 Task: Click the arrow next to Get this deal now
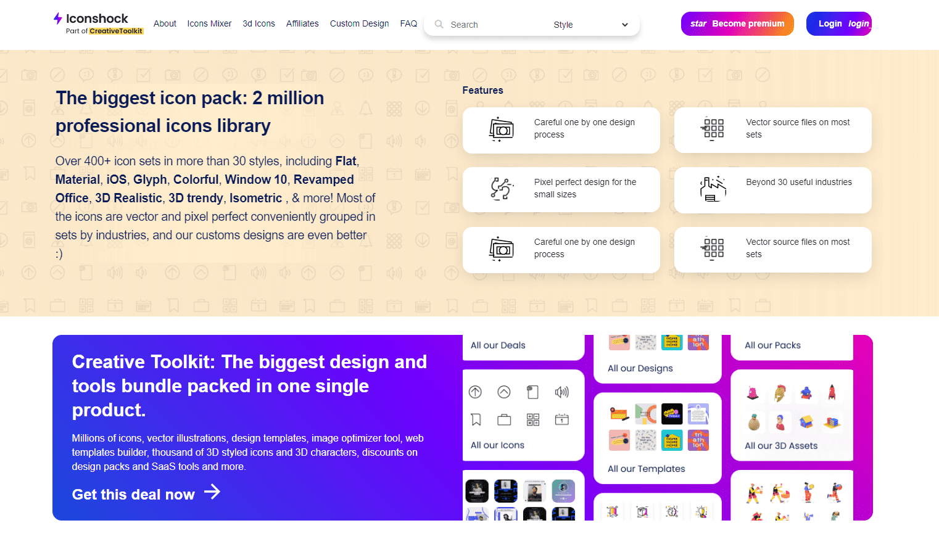[x=212, y=492]
